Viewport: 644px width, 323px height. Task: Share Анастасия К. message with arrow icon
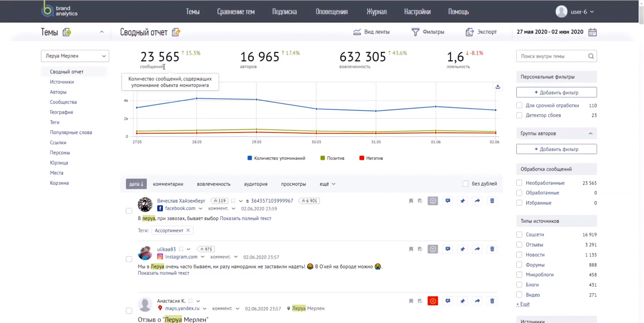pyautogui.click(x=477, y=301)
